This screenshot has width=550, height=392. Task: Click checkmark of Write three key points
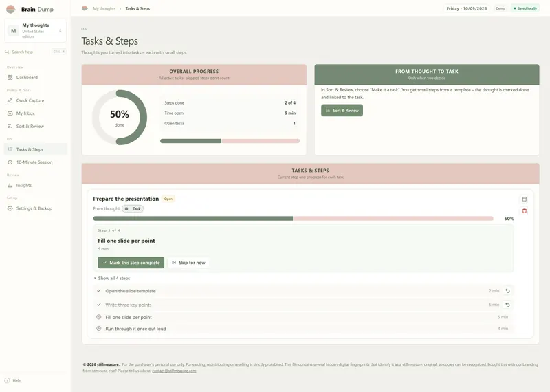(99, 305)
